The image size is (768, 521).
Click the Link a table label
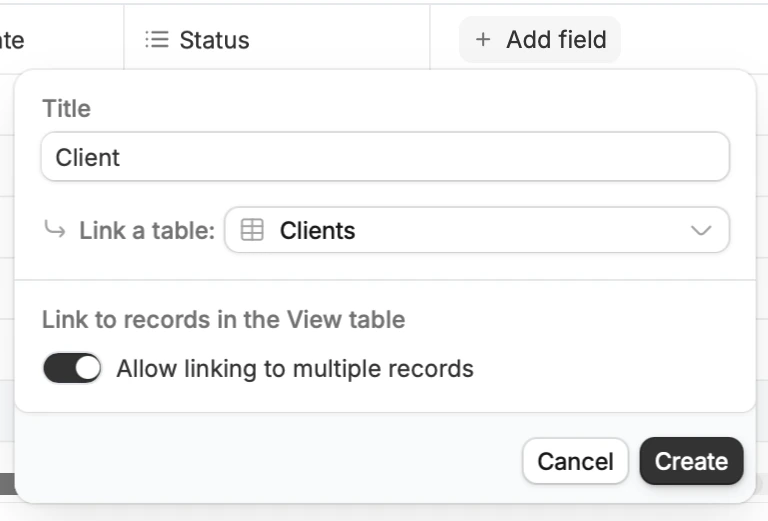coord(147,230)
